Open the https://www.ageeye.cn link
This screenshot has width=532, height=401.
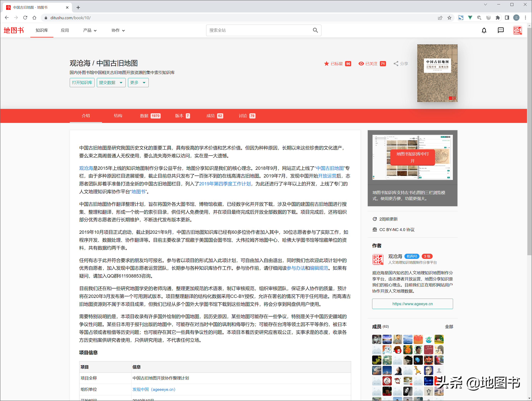(x=412, y=304)
